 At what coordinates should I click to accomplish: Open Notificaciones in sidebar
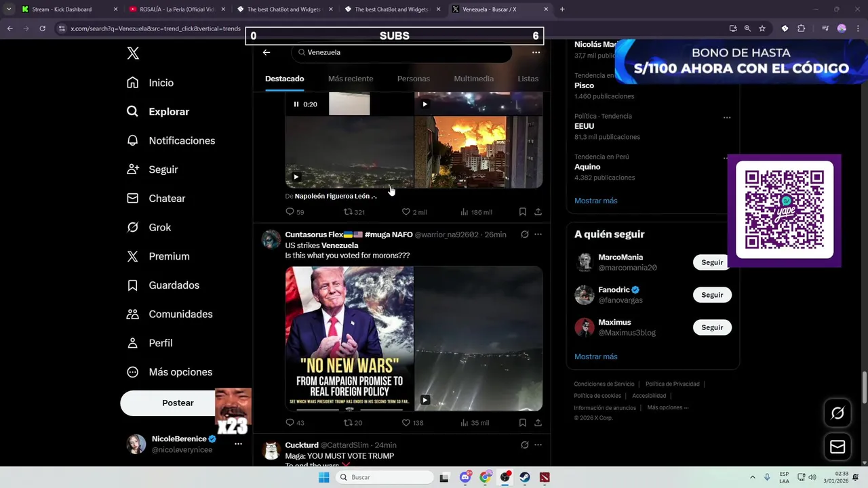(x=171, y=140)
